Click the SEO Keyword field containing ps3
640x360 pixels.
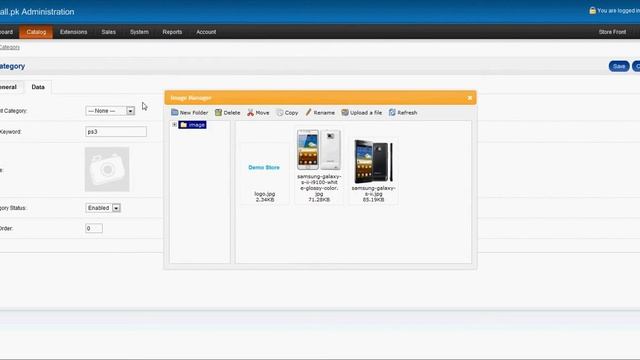(x=116, y=131)
